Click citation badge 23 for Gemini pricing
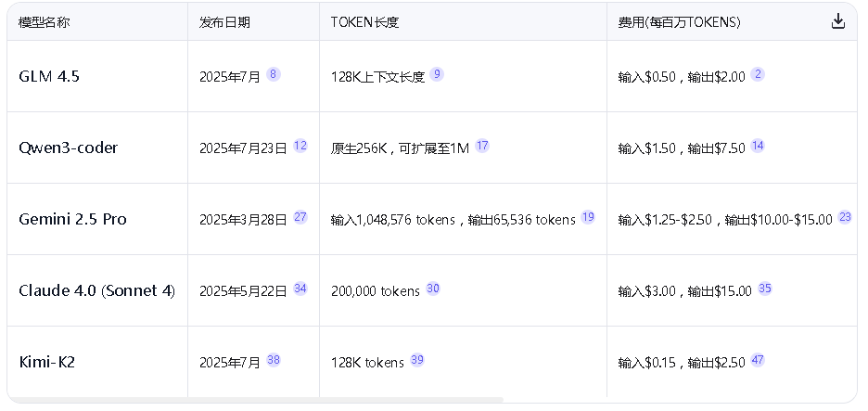Image resolution: width=868 pixels, height=411 pixels. pyautogui.click(x=845, y=217)
